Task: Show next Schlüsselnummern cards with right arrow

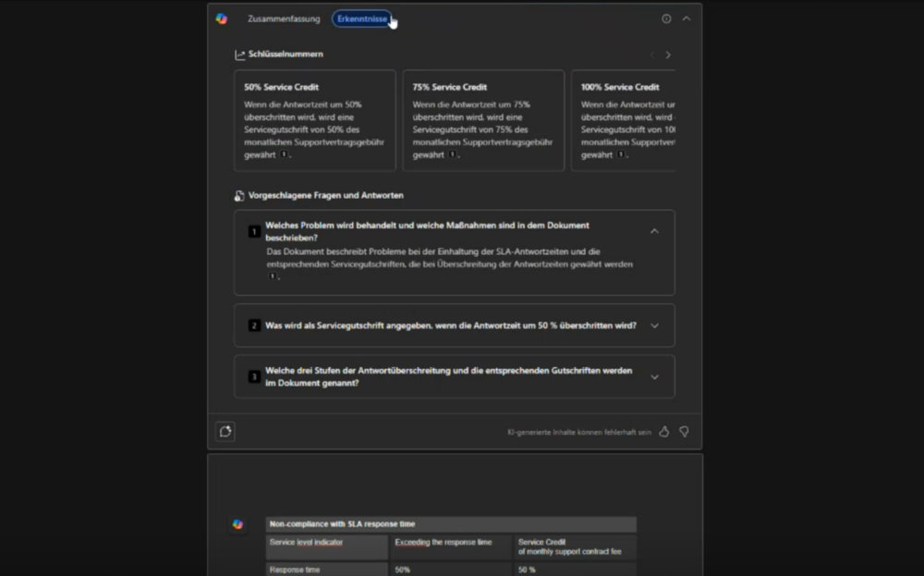Action: 668,55
